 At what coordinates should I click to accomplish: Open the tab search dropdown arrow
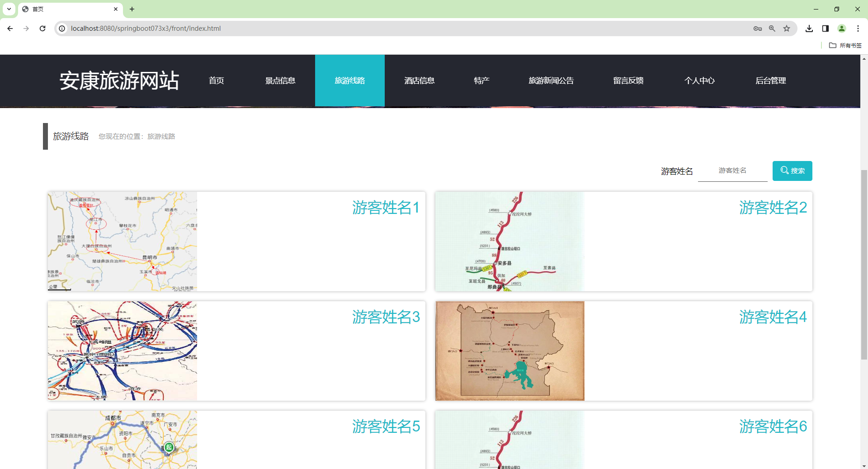pyautogui.click(x=9, y=9)
